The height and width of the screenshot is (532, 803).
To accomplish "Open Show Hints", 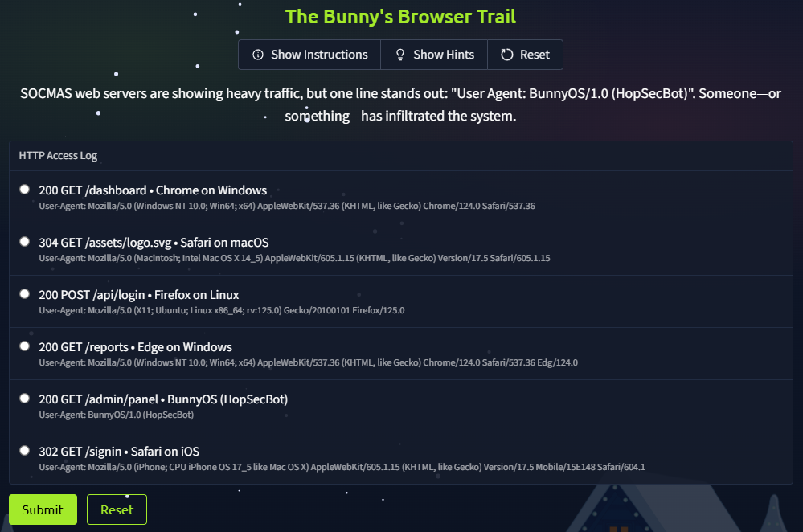I will (x=434, y=55).
